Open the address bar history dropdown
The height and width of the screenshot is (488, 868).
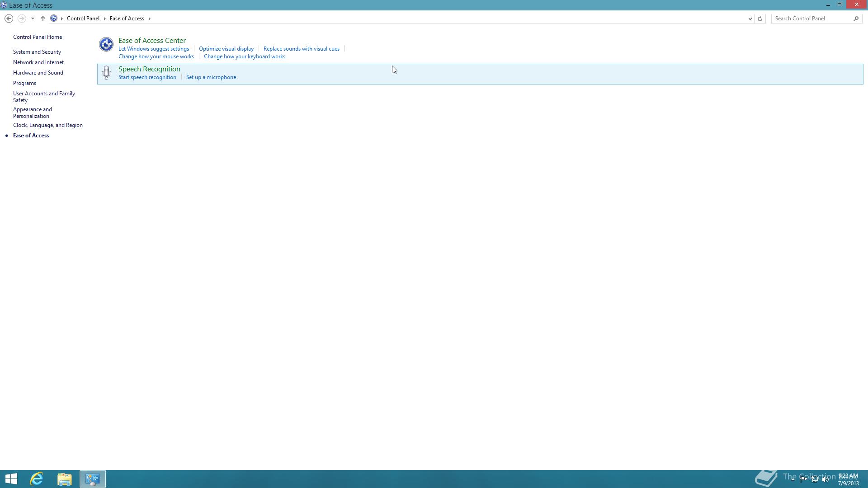click(750, 19)
